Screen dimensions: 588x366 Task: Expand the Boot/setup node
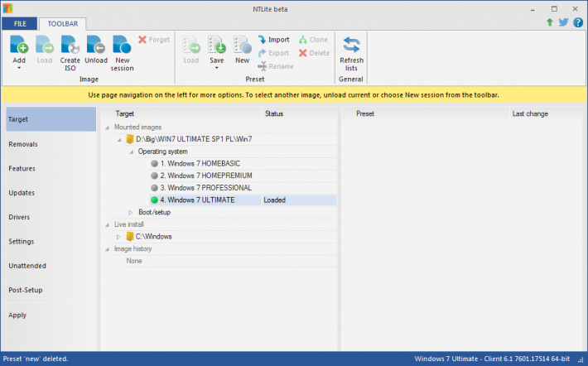pyautogui.click(x=131, y=213)
